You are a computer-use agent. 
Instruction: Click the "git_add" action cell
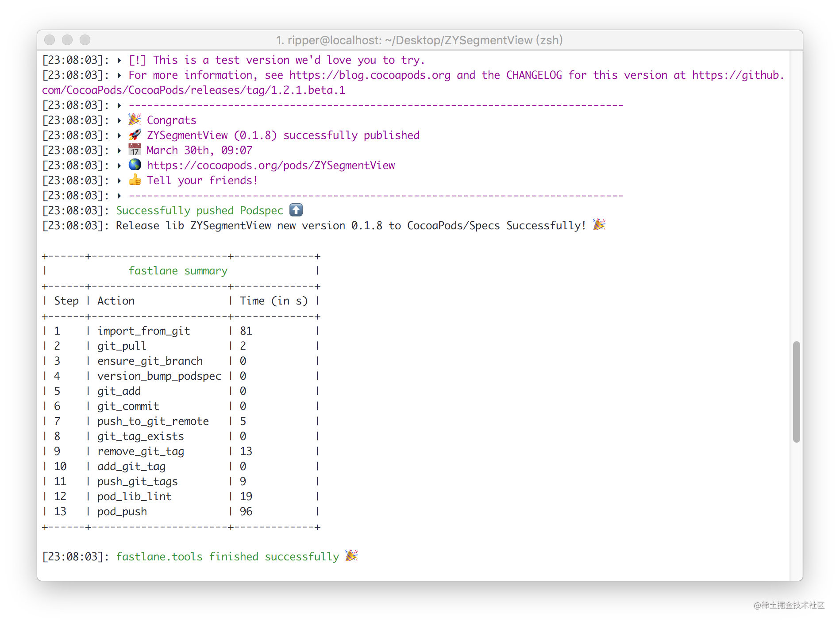click(119, 391)
